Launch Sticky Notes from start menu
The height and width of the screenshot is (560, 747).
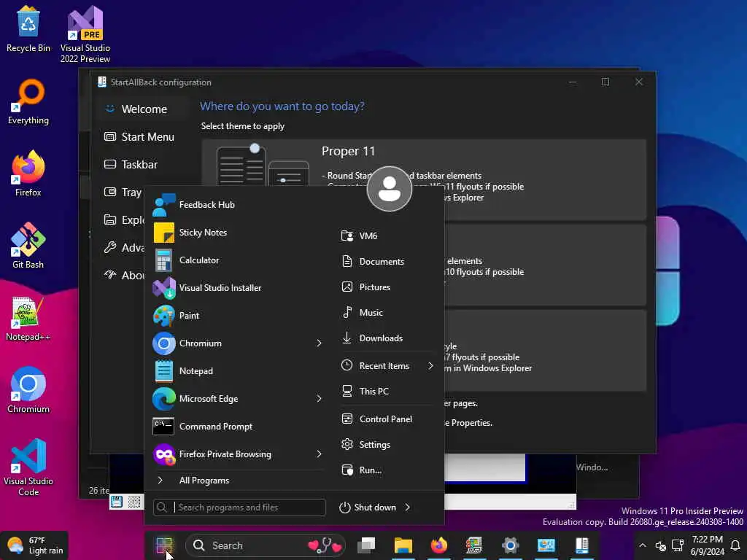point(237,233)
